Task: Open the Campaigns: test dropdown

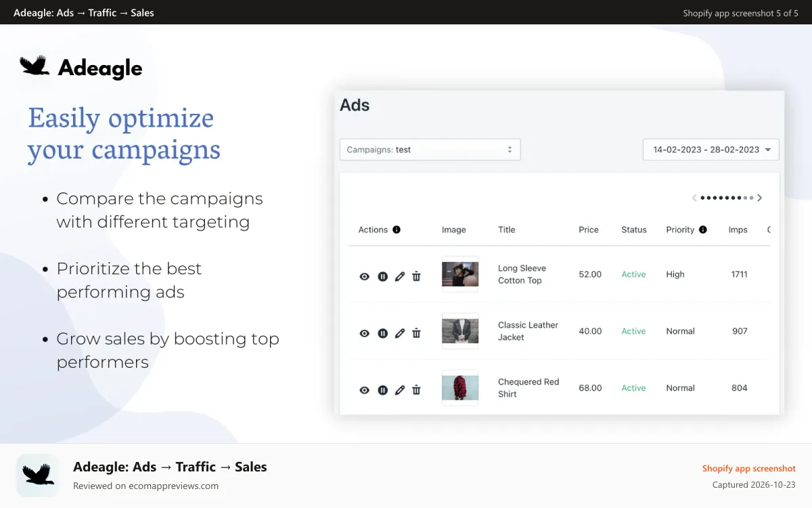Action: click(x=430, y=150)
